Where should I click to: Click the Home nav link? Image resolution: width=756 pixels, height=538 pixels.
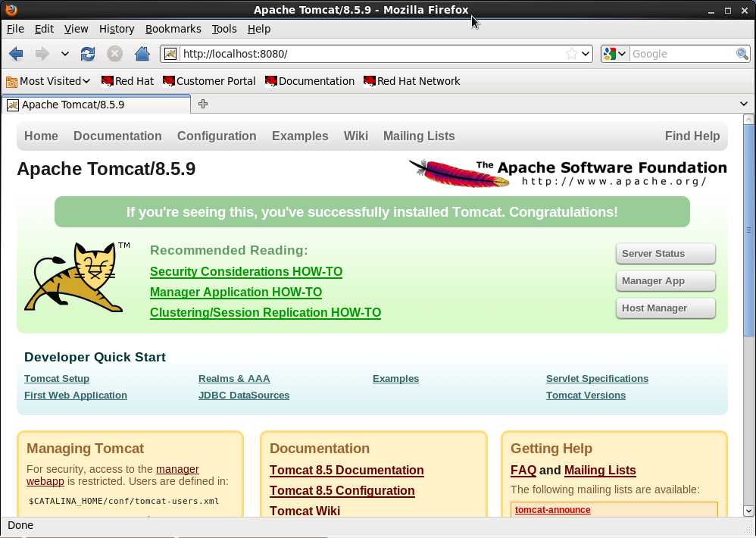tap(41, 136)
